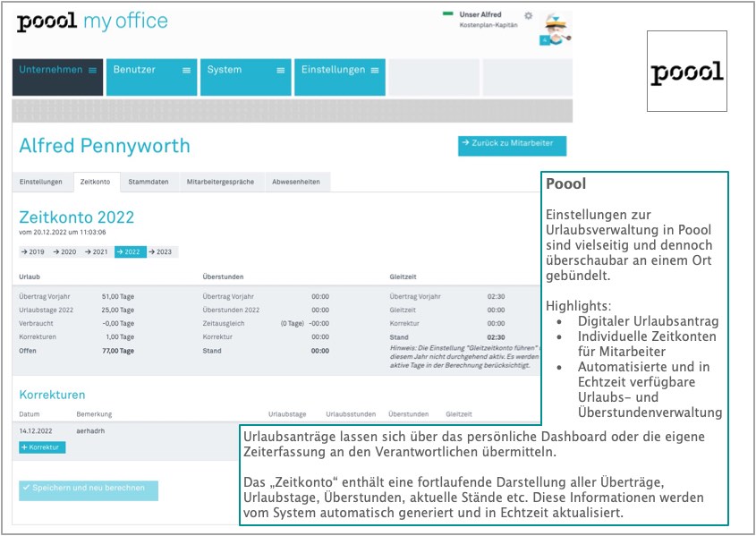This screenshot has width=756, height=536.
Task: Click the Poool logo in the white box
Action: tap(686, 72)
